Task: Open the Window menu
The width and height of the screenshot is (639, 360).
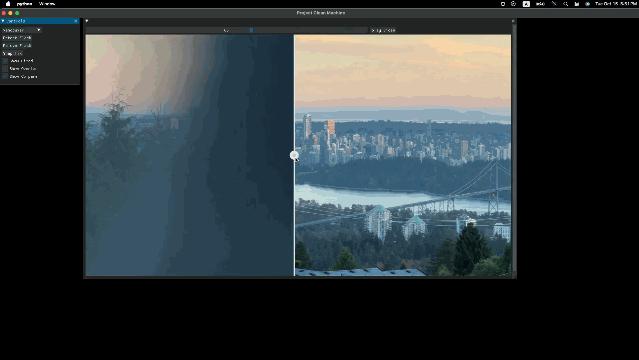Action: coord(47,4)
